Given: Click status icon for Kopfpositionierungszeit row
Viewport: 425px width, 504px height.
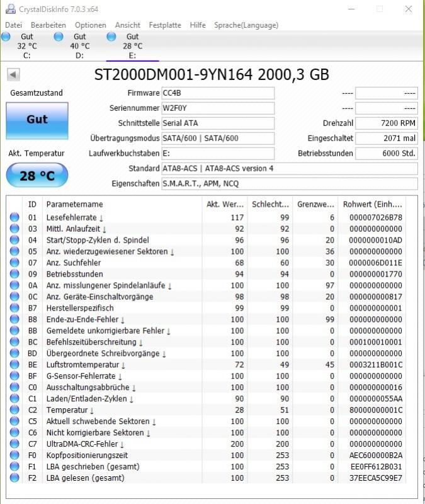Looking at the screenshot, I should [x=14, y=455].
